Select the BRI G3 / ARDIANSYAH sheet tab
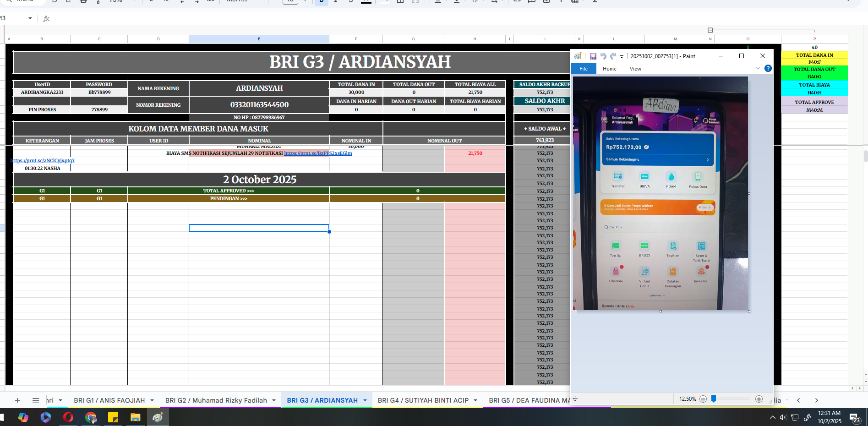This screenshot has width=868, height=426. [x=322, y=400]
